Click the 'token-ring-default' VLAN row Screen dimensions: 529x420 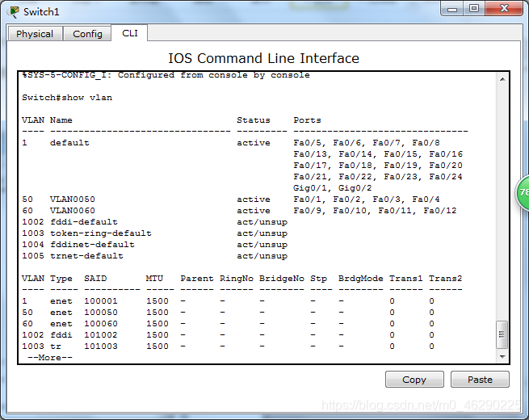(x=154, y=233)
